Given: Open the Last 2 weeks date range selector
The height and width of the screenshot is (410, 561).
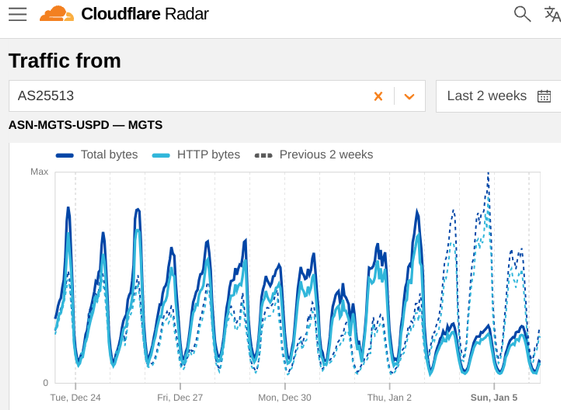Looking at the screenshot, I should coord(498,96).
